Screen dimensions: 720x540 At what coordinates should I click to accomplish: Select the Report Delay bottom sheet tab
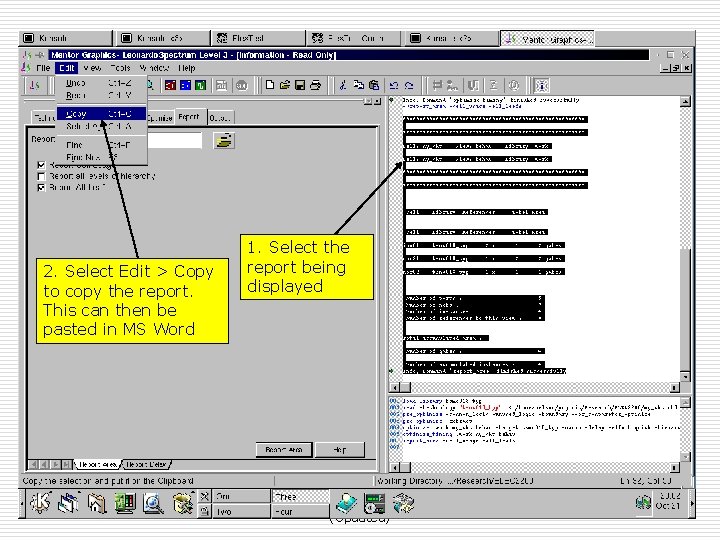click(x=146, y=465)
